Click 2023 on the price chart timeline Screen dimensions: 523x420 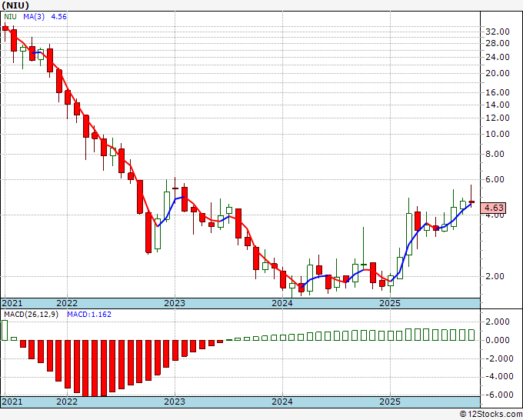(175, 303)
